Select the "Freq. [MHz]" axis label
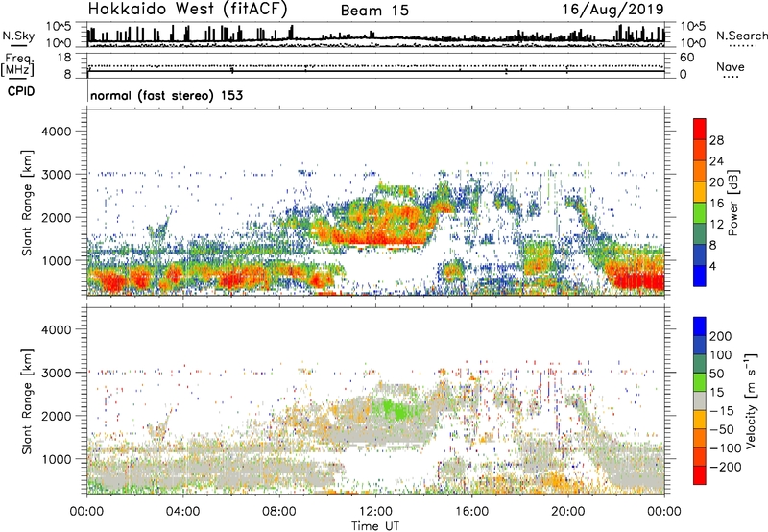Image resolution: width=768 pixels, height=532 pixels. pyautogui.click(x=17, y=65)
